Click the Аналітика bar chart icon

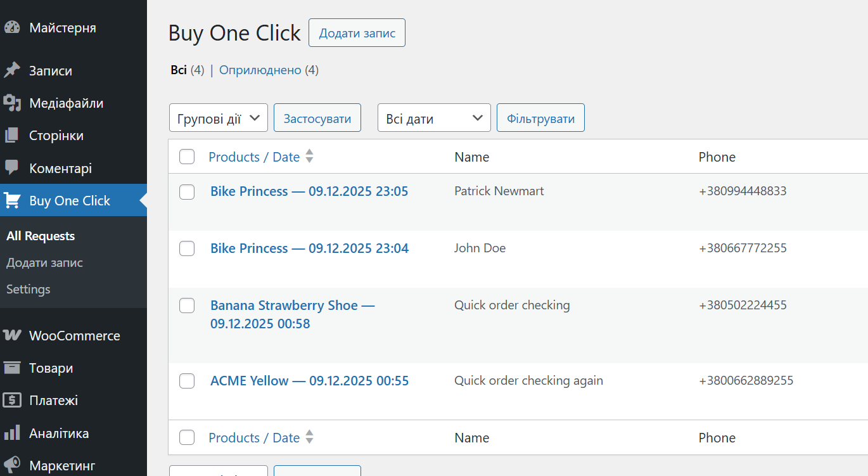(x=11, y=434)
